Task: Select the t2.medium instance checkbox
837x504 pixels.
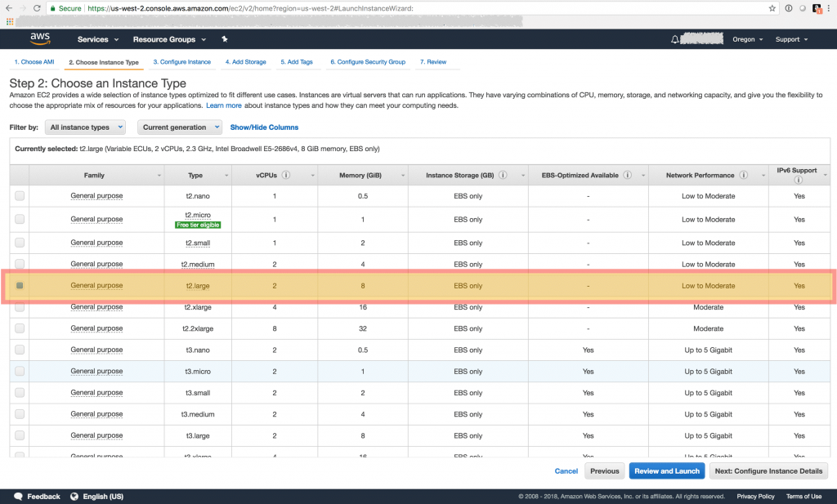Action: pos(20,264)
